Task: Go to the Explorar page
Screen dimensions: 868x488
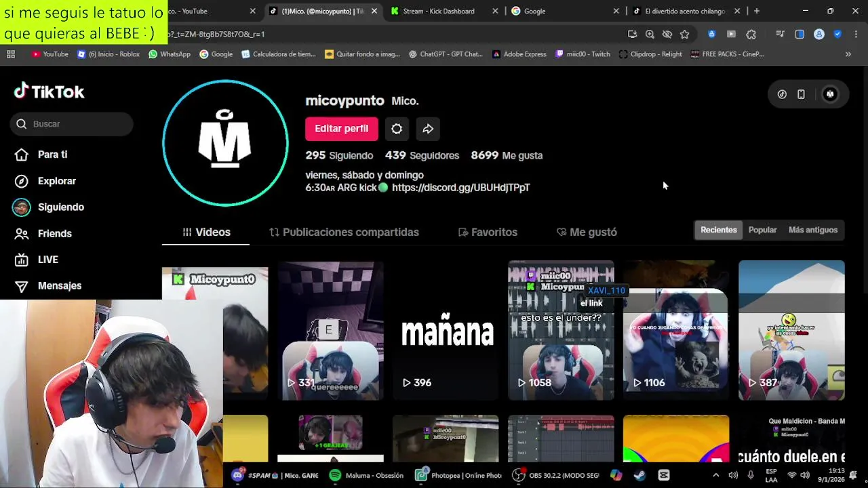Action: pyautogui.click(x=45, y=181)
